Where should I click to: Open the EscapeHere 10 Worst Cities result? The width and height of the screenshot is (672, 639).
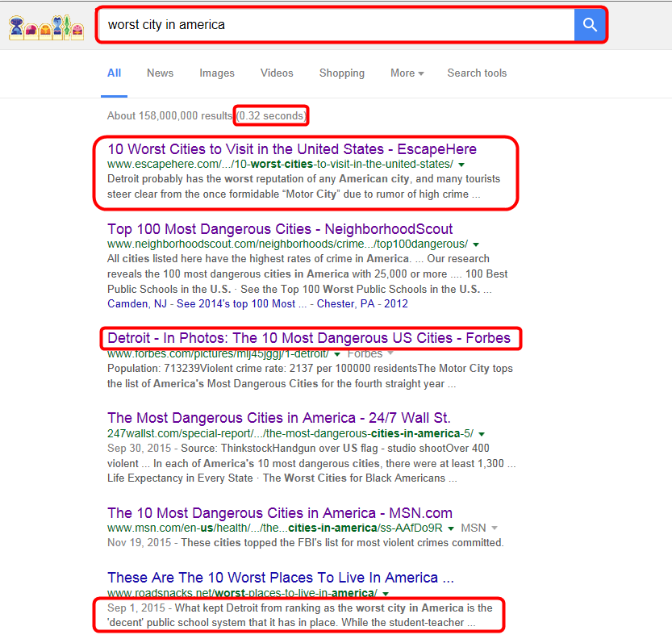[291, 149]
